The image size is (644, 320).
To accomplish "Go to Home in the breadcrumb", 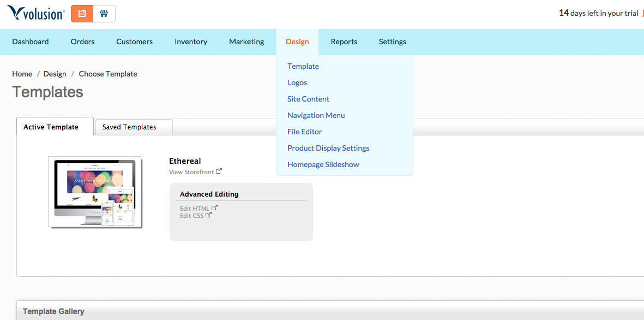I will click(22, 74).
